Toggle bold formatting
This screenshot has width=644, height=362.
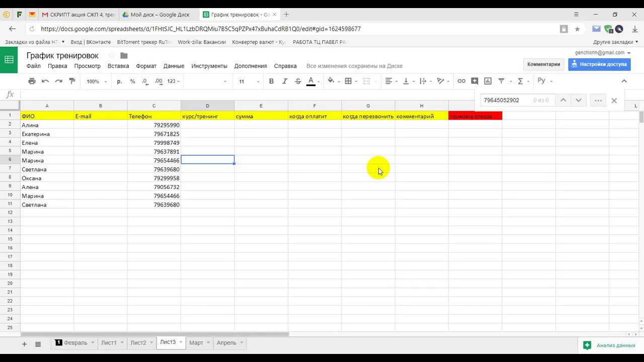(271, 81)
